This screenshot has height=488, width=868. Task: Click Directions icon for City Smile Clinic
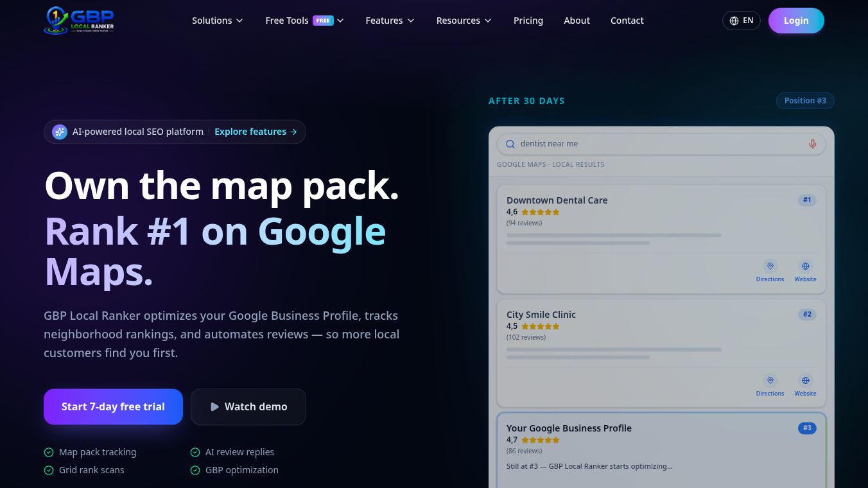point(770,380)
